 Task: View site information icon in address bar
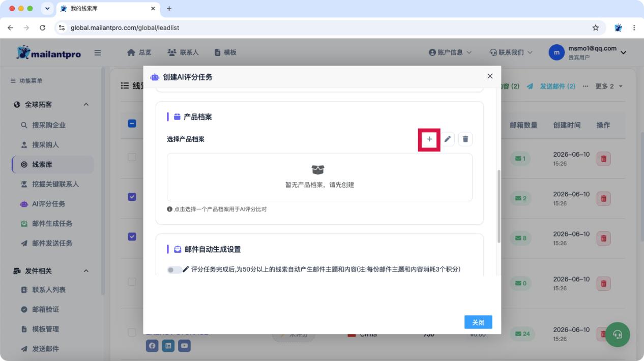click(x=62, y=28)
